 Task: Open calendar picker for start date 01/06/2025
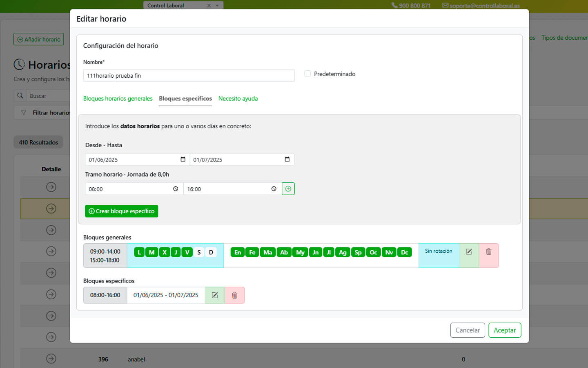[183, 159]
